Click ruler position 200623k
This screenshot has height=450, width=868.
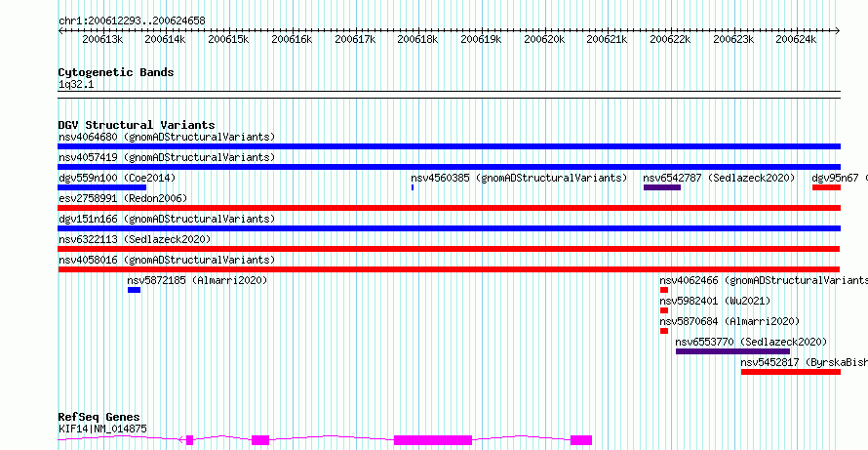[x=733, y=39]
